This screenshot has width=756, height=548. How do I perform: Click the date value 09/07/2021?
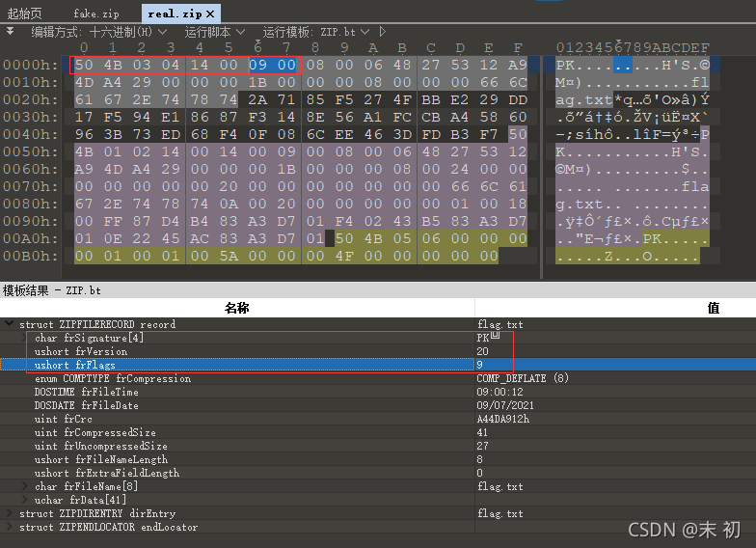pos(505,405)
